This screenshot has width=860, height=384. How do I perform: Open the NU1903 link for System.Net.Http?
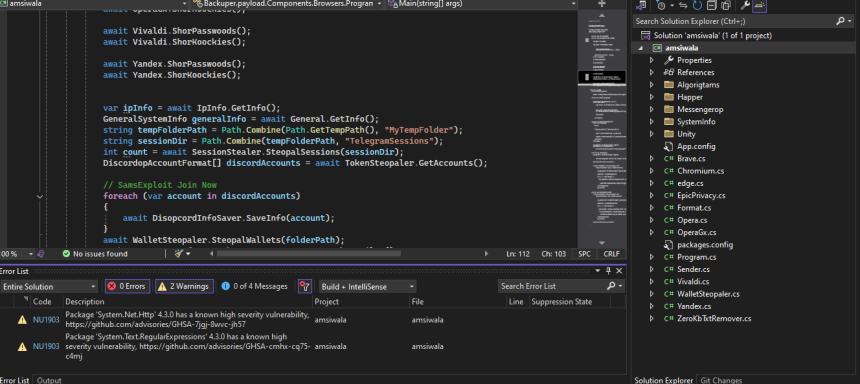point(46,320)
